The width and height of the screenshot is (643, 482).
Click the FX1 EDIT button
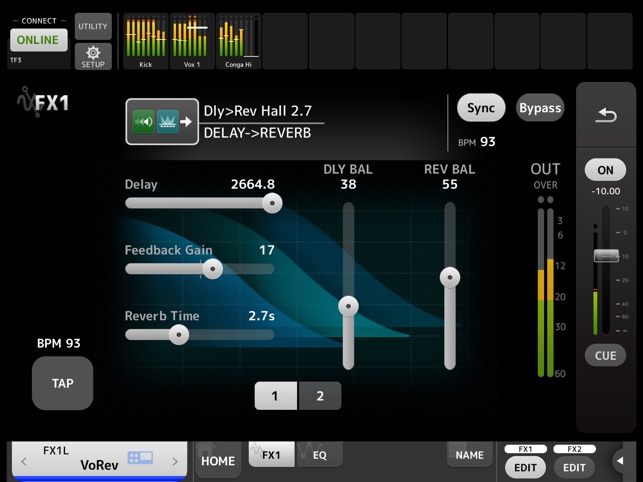tap(525, 467)
